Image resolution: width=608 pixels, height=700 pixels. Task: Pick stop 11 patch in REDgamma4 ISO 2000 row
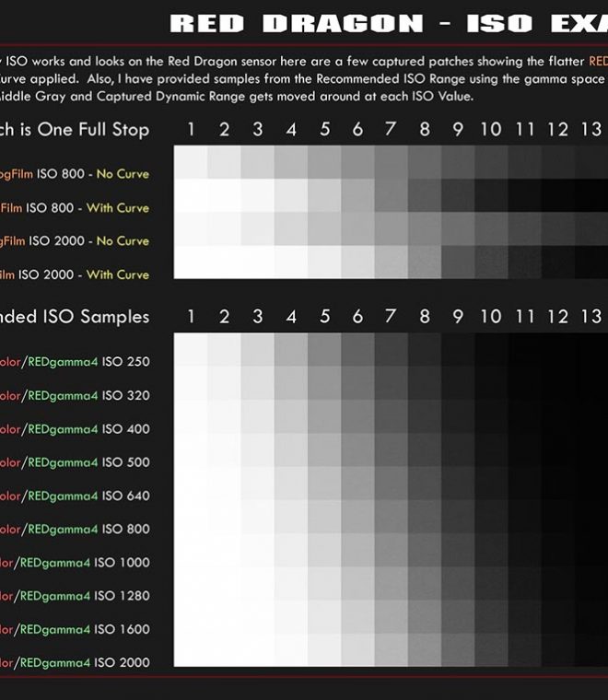click(525, 650)
